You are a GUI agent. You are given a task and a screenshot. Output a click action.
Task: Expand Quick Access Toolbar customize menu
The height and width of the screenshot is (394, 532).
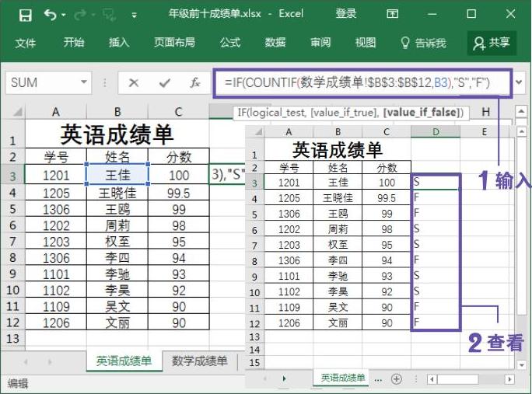(x=134, y=15)
